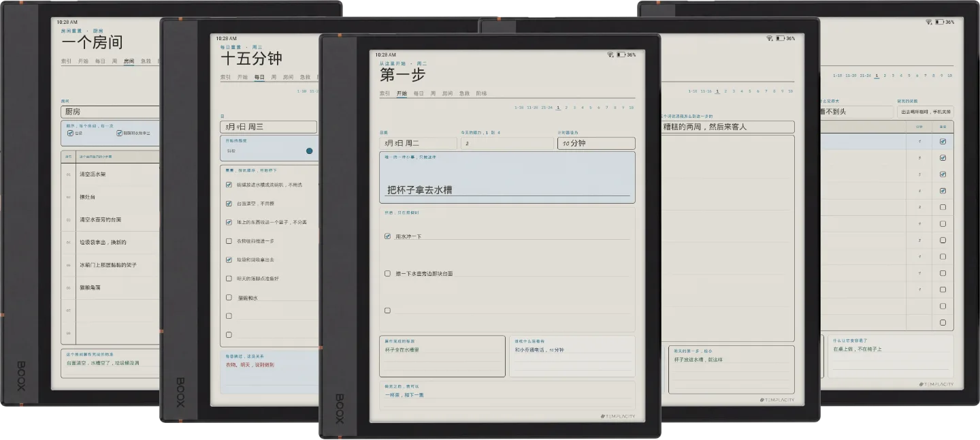Click the BOOX logo on the center tablet
Viewport: 980px width, 440px height.
click(339, 409)
